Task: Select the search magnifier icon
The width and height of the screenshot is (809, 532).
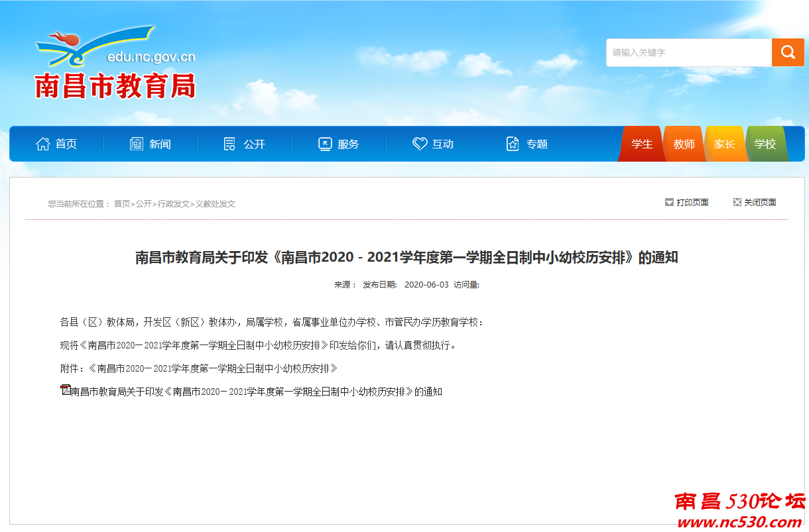Action: [788, 52]
